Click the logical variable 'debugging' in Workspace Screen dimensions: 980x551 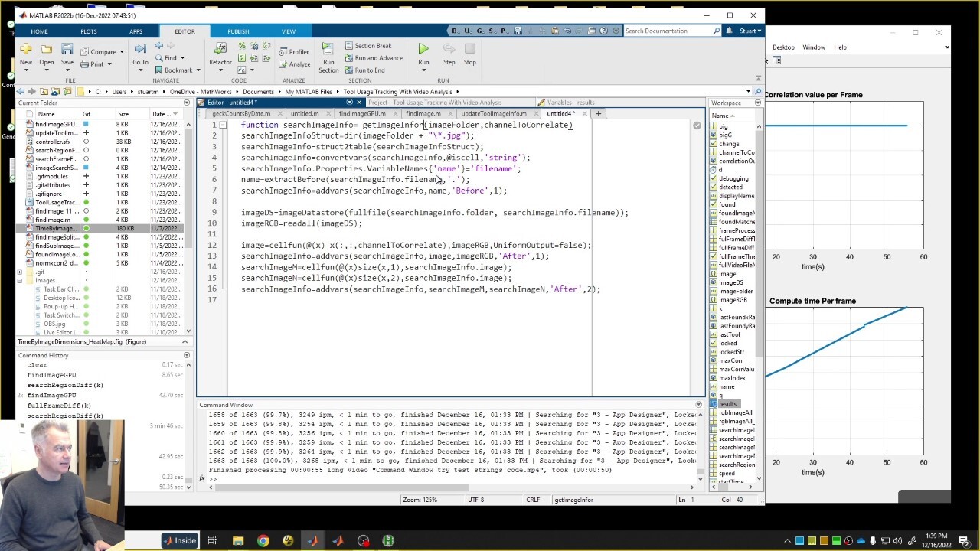[733, 178]
